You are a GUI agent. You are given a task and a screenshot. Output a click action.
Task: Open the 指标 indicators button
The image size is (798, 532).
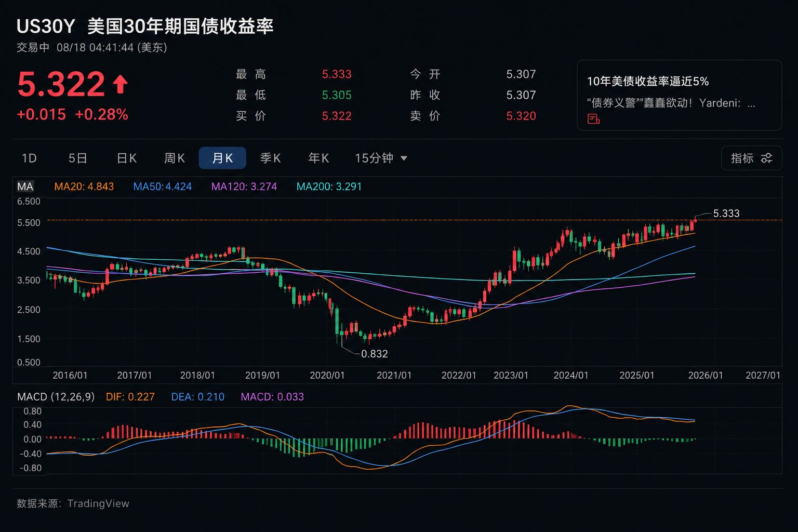751,158
